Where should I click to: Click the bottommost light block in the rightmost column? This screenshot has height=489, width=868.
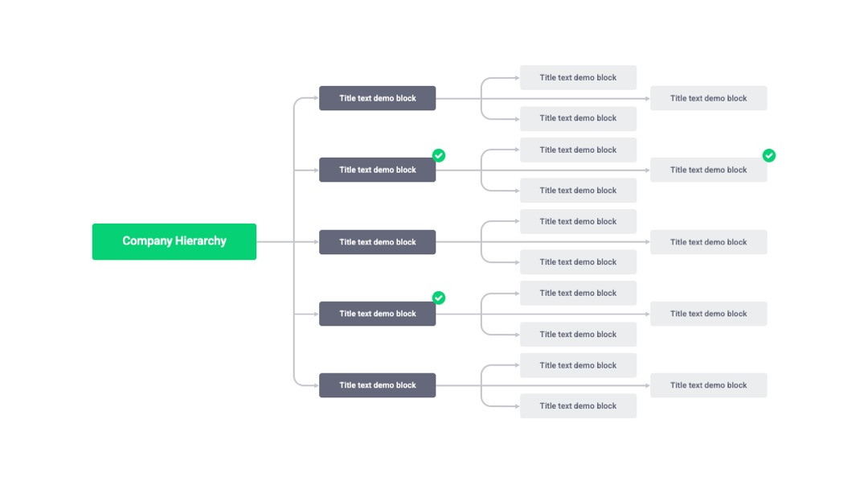tap(709, 385)
